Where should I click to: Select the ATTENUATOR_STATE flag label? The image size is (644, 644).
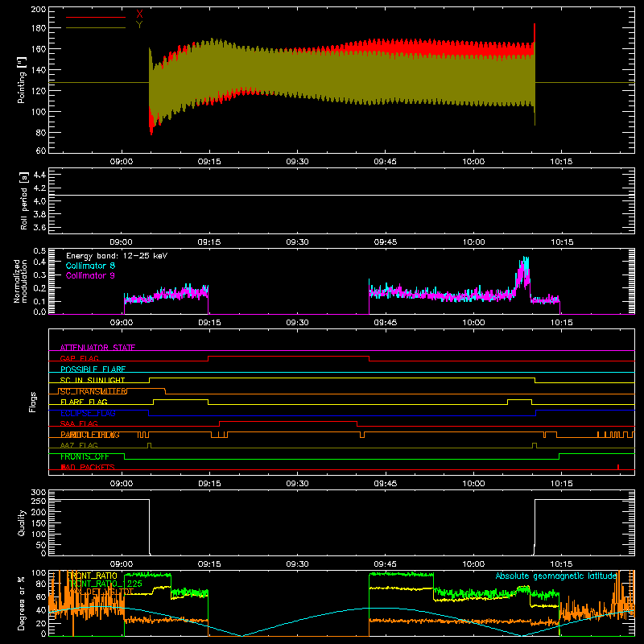[x=97, y=348]
